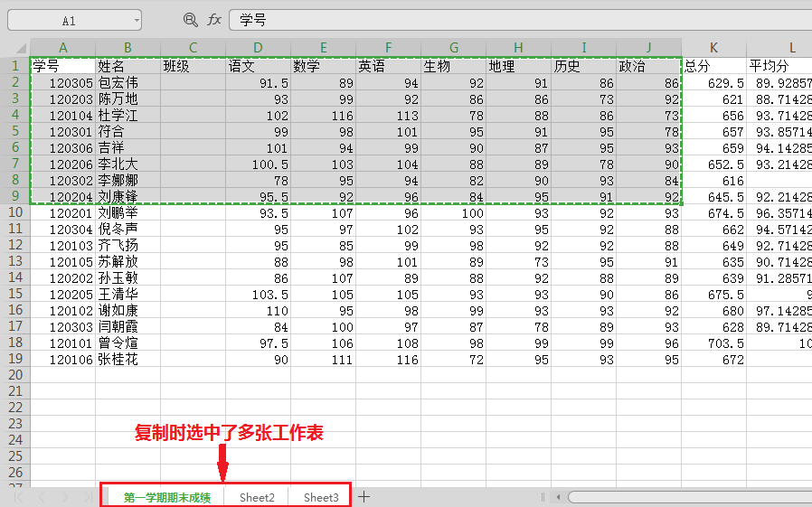This screenshot has width=812, height=507.
Task: Click total score cell 680
Action: [713, 310]
